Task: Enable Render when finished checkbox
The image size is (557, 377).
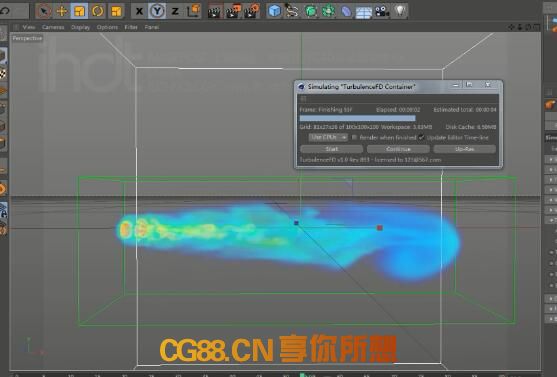Action: [x=354, y=137]
